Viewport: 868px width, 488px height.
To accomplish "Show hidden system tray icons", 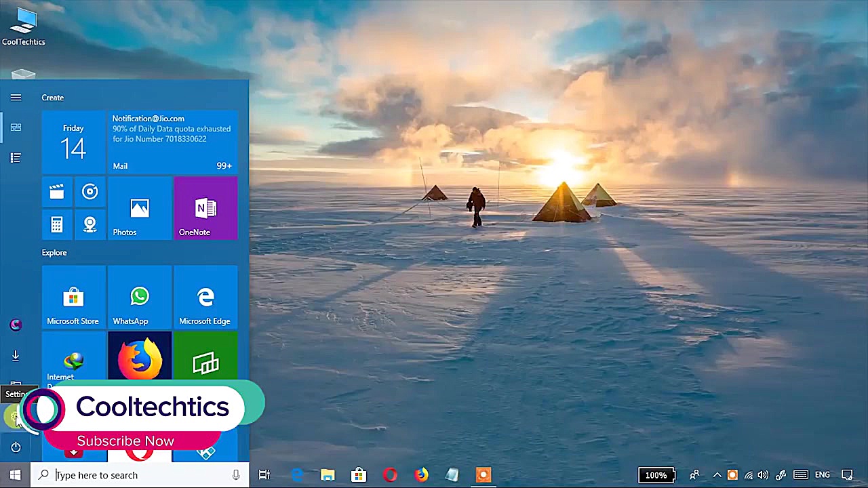I will (717, 475).
